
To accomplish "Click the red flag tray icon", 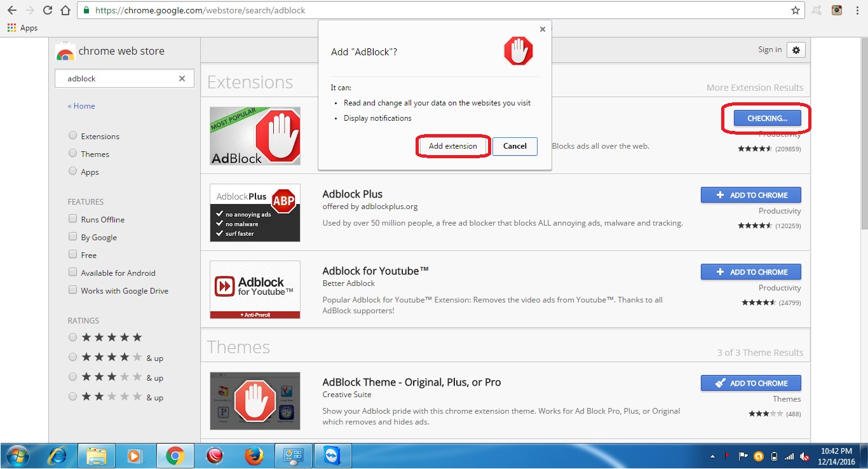I will [728, 456].
